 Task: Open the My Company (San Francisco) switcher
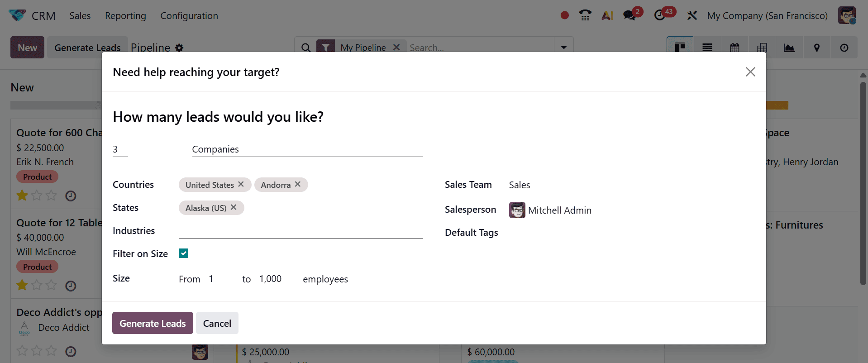coord(767,15)
